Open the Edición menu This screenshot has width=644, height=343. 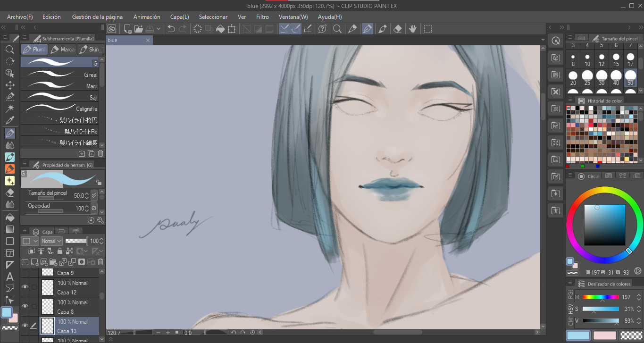pyautogui.click(x=51, y=17)
